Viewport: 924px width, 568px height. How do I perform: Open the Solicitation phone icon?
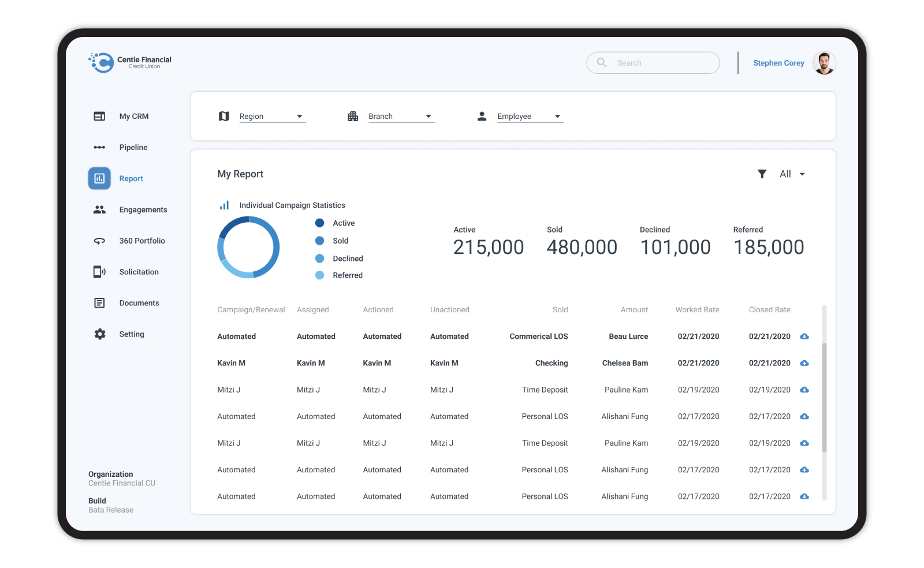click(x=99, y=272)
